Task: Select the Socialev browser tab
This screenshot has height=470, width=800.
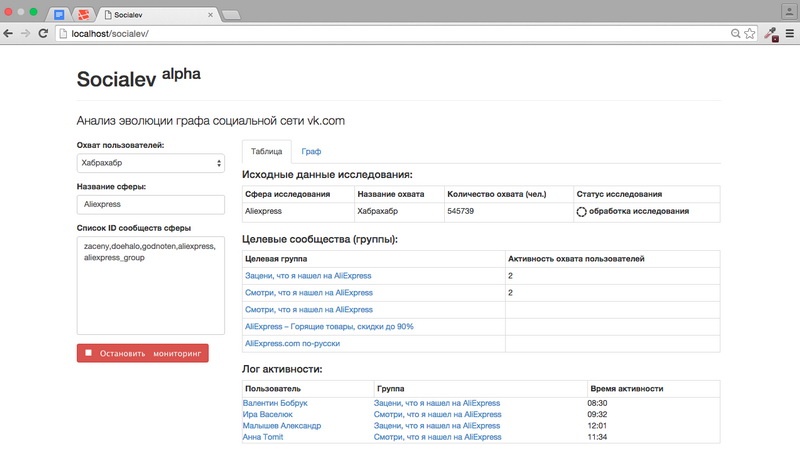Action: point(156,15)
